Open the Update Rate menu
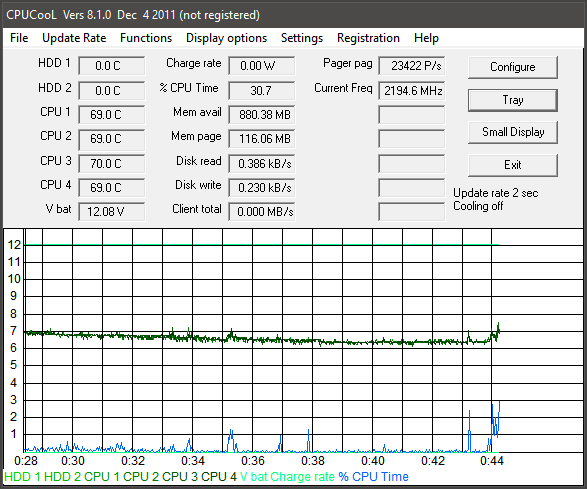Screen dimensions: 587x489 74,38
